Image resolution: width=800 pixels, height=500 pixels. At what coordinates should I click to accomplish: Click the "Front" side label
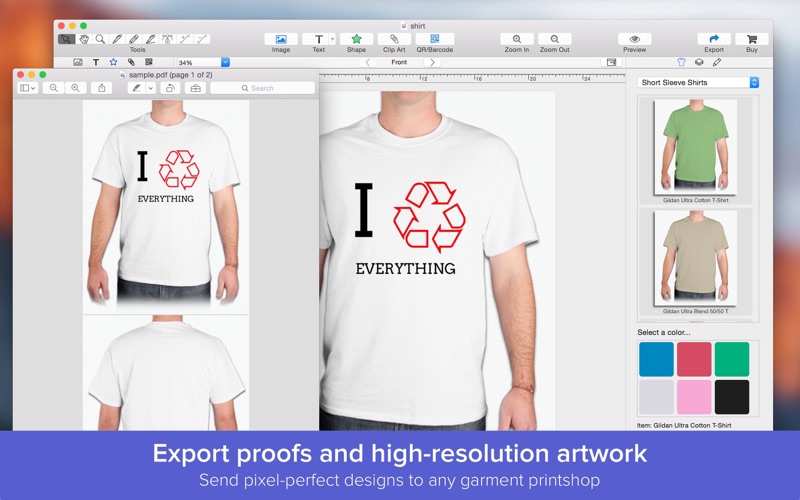coord(399,62)
